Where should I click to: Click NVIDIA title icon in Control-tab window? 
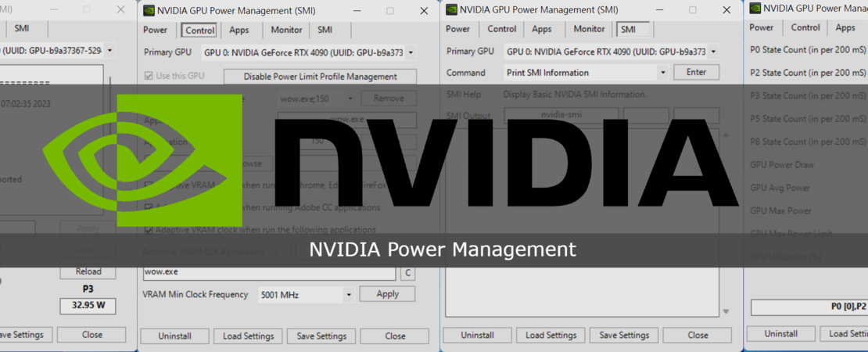click(149, 10)
